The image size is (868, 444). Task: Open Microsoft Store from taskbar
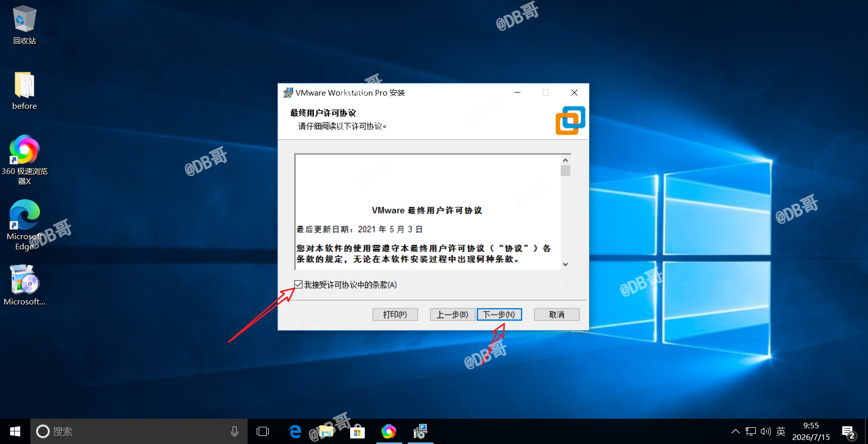point(357,431)
